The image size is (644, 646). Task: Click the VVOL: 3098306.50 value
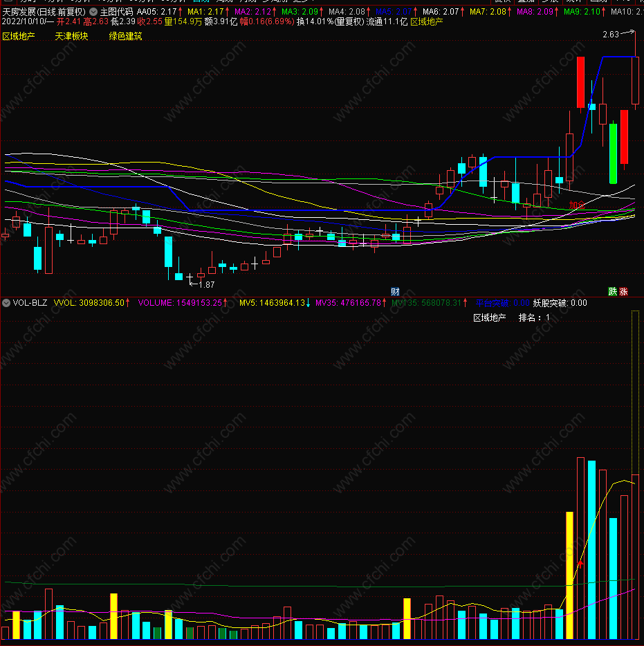89,303
